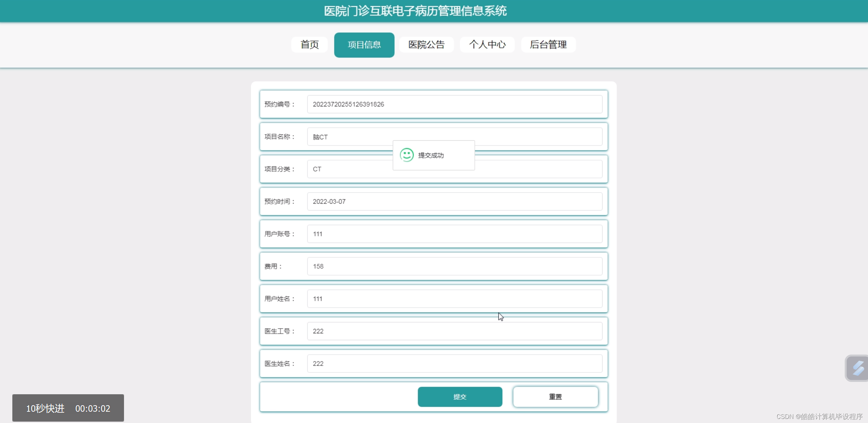This screenshot has width=868, height=423.
Task: Open 后台管理 from navigation
Action: pyautogui.click(x=548, y=44)
